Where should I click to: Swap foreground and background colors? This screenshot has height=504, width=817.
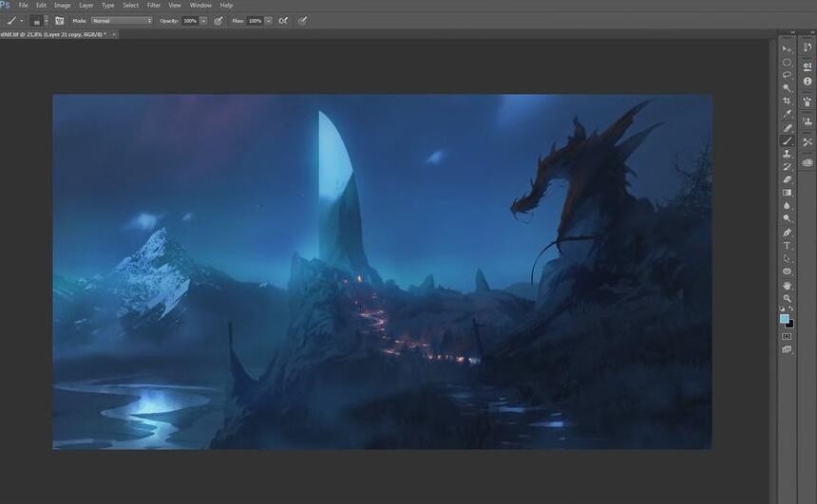[791, 308]
